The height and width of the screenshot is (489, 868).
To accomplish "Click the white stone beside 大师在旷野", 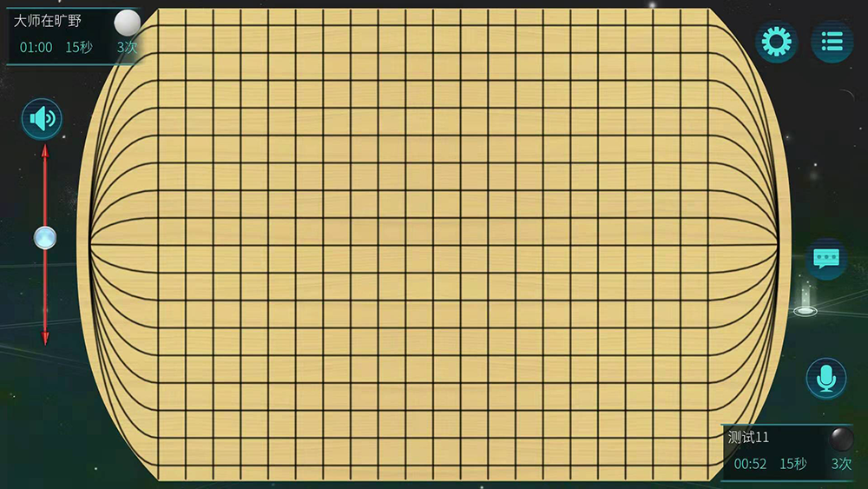I will click(128, 23).
